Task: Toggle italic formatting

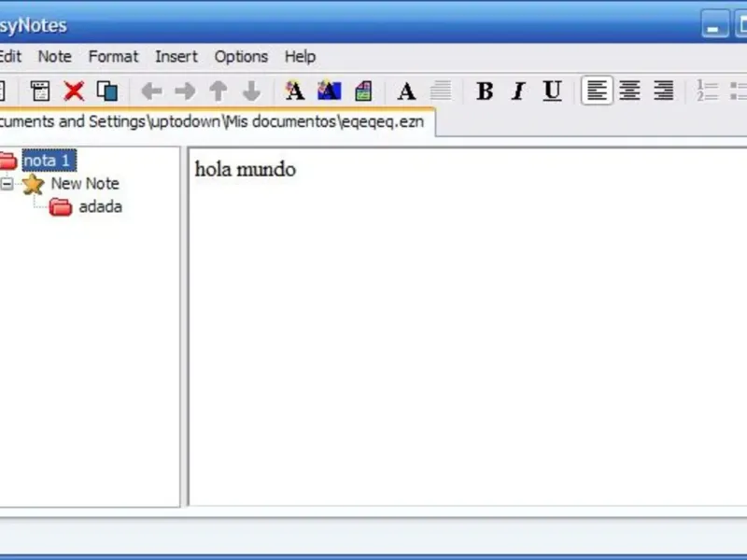Action: click(518, 91)
